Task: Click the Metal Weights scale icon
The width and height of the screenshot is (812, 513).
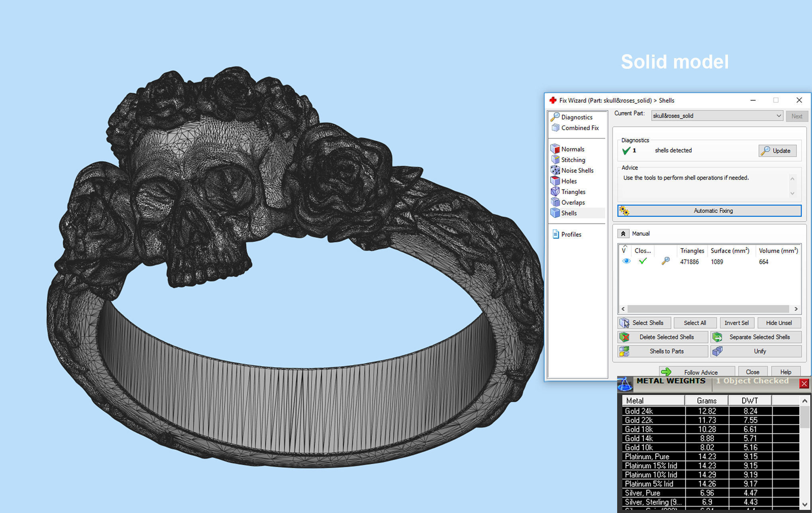Action: pos(625,384)
